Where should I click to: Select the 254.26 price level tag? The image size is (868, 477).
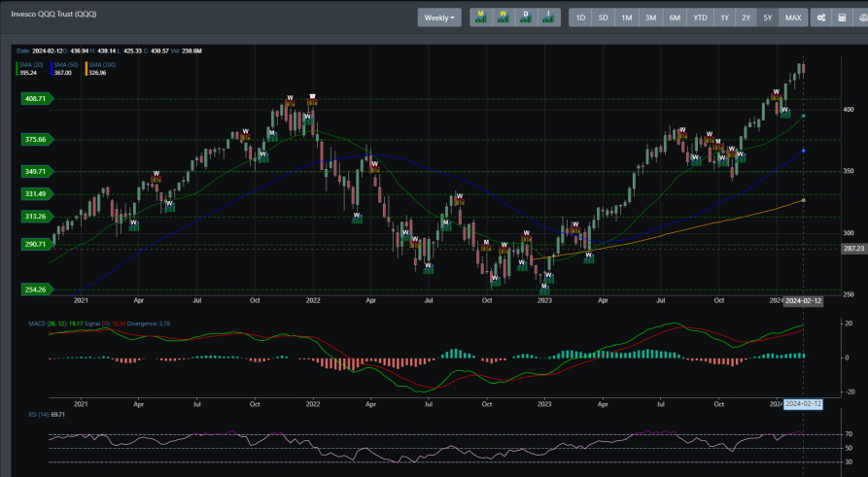point(37,290)
